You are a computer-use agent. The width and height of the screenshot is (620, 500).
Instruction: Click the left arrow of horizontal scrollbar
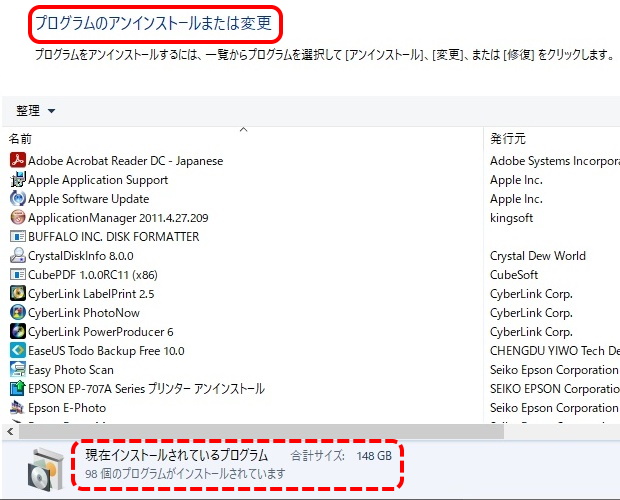tap(10, 431)
